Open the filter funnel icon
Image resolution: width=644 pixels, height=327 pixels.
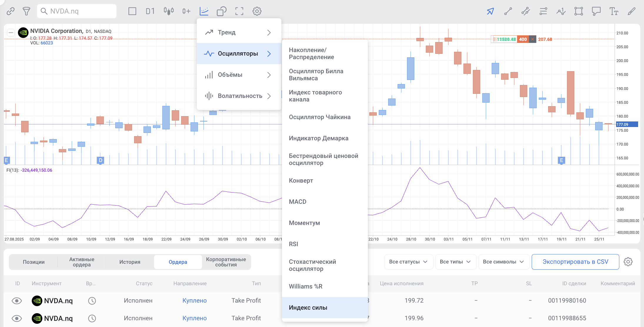point(26,11)
